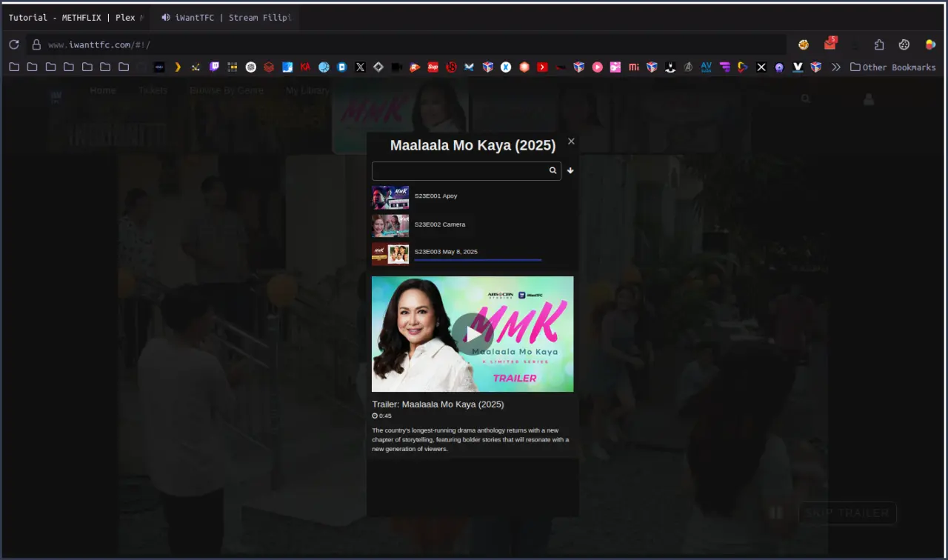Click the S23E001 Apoy thumbnail
The image size is (948, 560).
point(390,197)
